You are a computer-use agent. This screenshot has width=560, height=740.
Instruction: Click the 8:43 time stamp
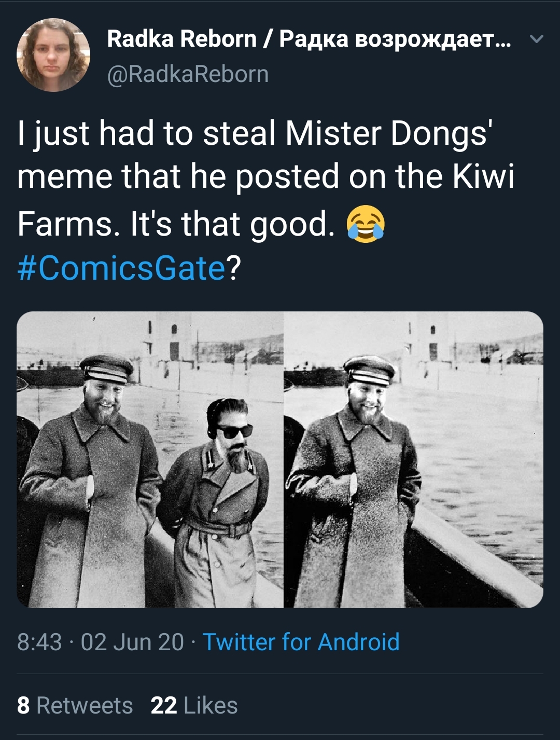coord(39,642)
